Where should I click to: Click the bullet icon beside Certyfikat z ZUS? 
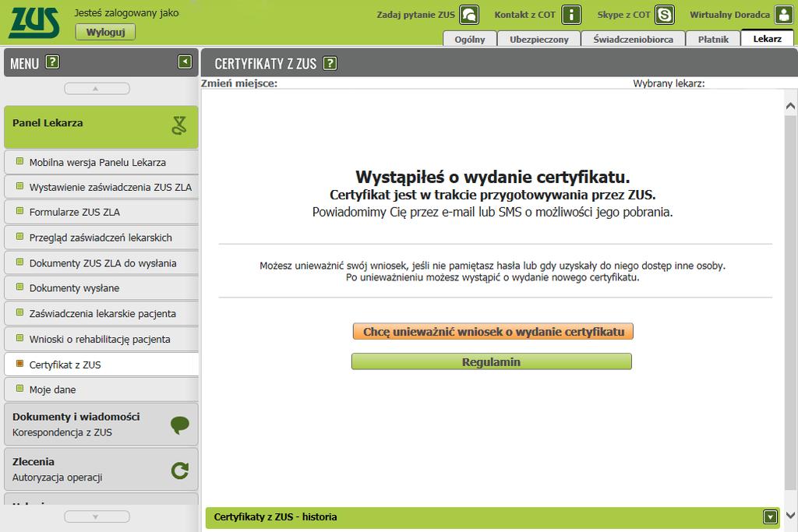pyautogui.click(x=19, y=364)
